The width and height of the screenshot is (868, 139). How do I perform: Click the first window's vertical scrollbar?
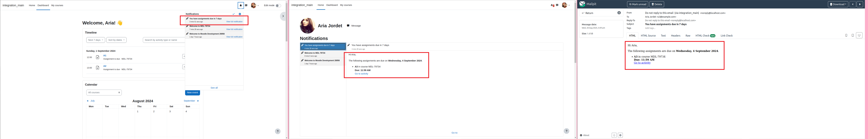pos(287,22)
